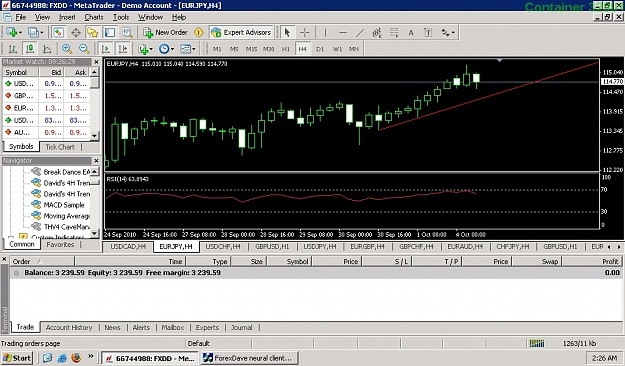
Task: Toggle the Expert Advisors button
Action: [241, 32]
